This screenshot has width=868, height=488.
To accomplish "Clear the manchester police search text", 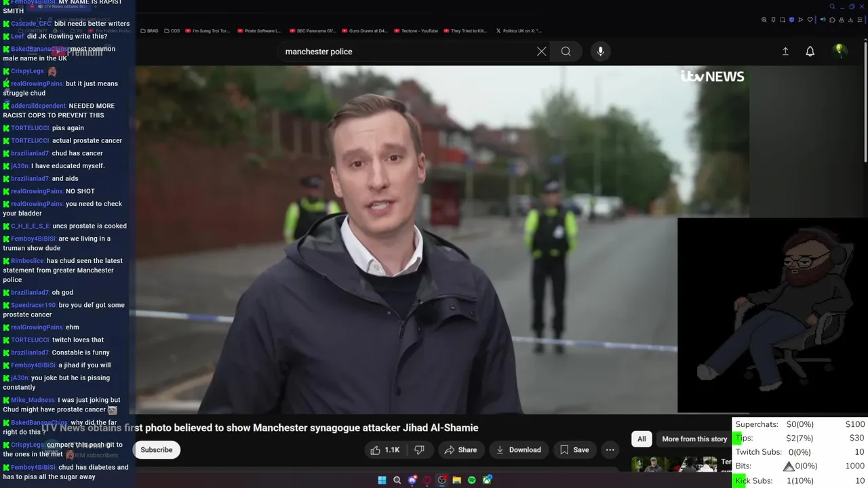I will (541, 52).
